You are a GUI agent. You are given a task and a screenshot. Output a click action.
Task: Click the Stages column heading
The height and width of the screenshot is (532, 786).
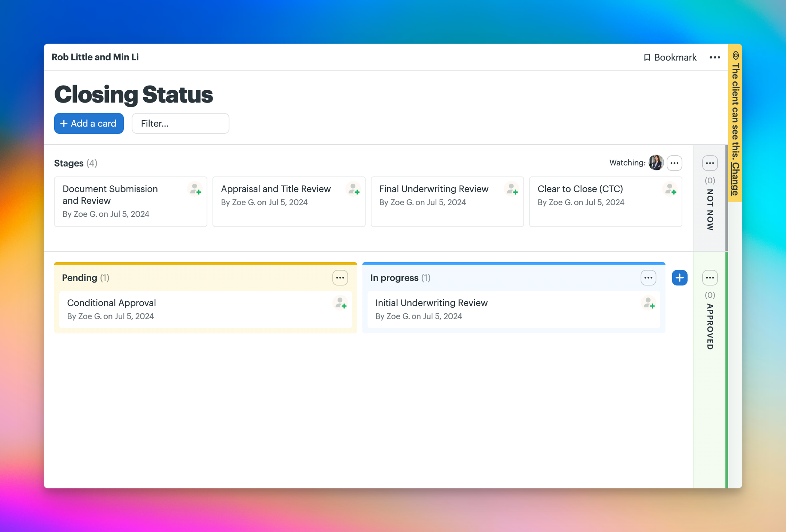click(x=69, y=163)
